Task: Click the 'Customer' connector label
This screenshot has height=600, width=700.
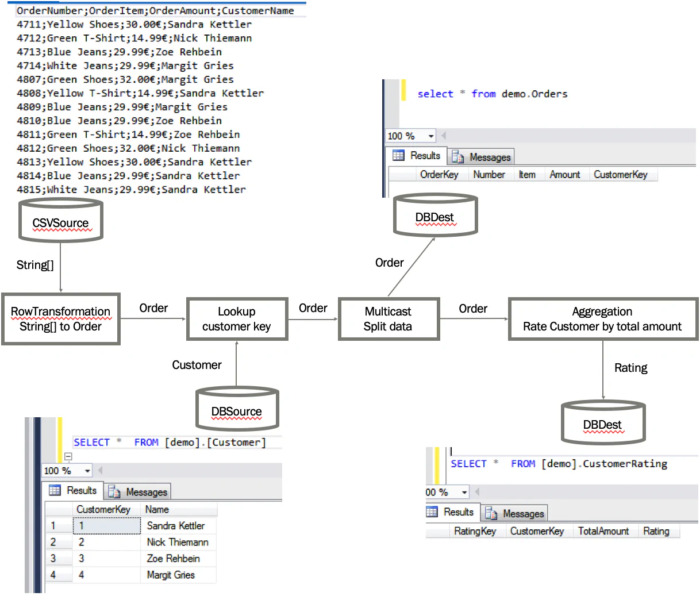Action: click(x=197, y=365)
